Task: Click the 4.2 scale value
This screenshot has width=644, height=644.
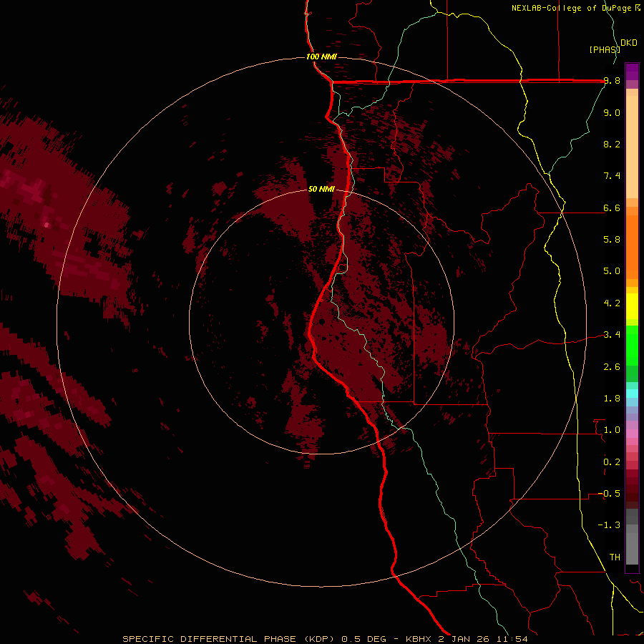Action: pos(612,303)
